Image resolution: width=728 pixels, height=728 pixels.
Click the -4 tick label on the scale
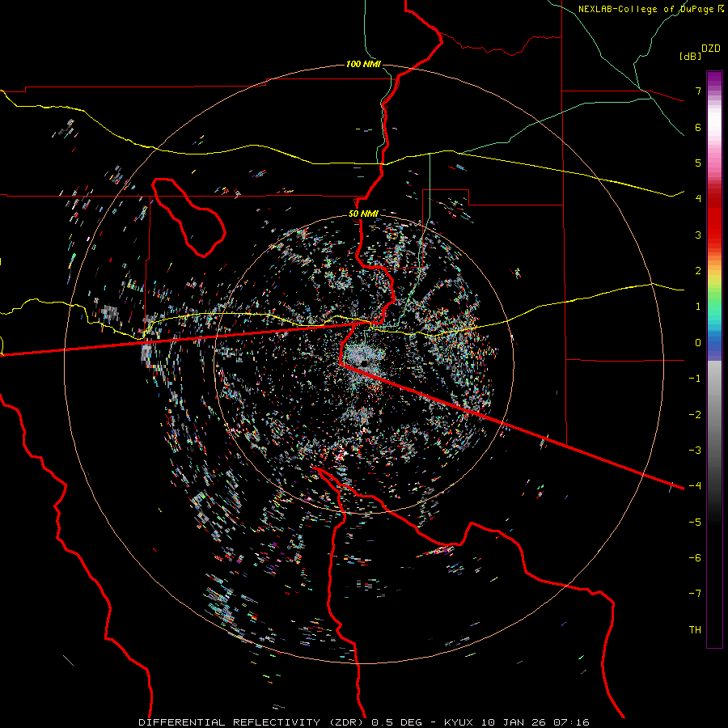[x=695, y=485]
